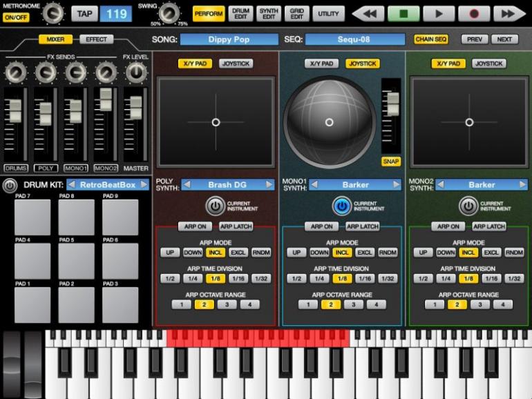
Task: Click the swing amount knob
Action: click(x=169, y=13)
